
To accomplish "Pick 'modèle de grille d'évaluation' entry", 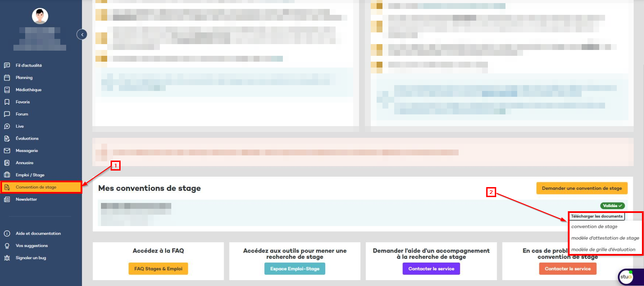I will (x=603, y=249).
